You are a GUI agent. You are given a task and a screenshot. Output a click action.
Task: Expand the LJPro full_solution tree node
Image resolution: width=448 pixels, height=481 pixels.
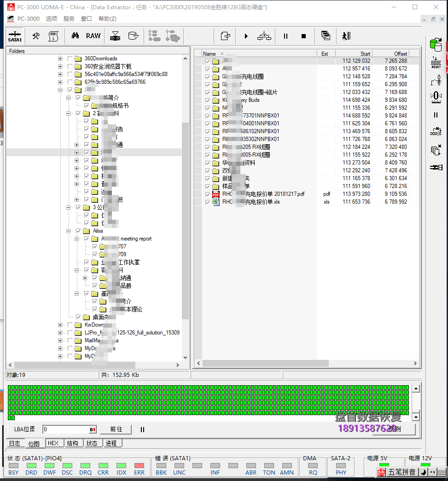click(60, 333)
